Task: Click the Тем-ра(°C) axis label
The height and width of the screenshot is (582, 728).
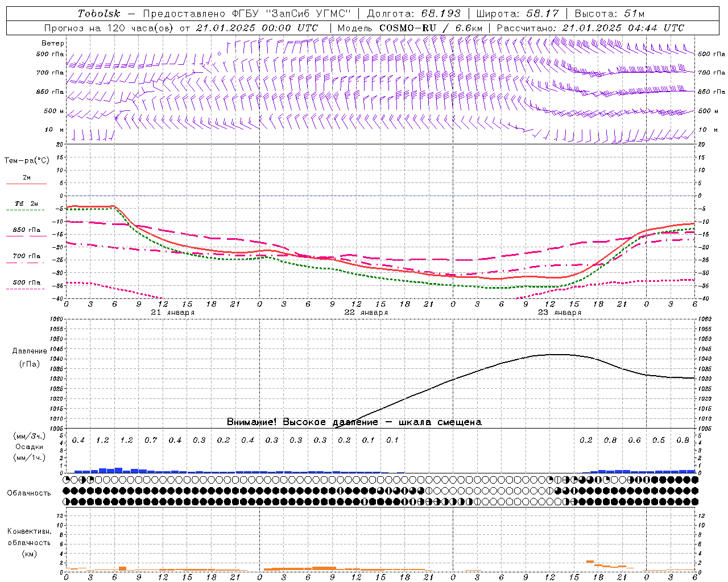Action: (x=27, y=161)
